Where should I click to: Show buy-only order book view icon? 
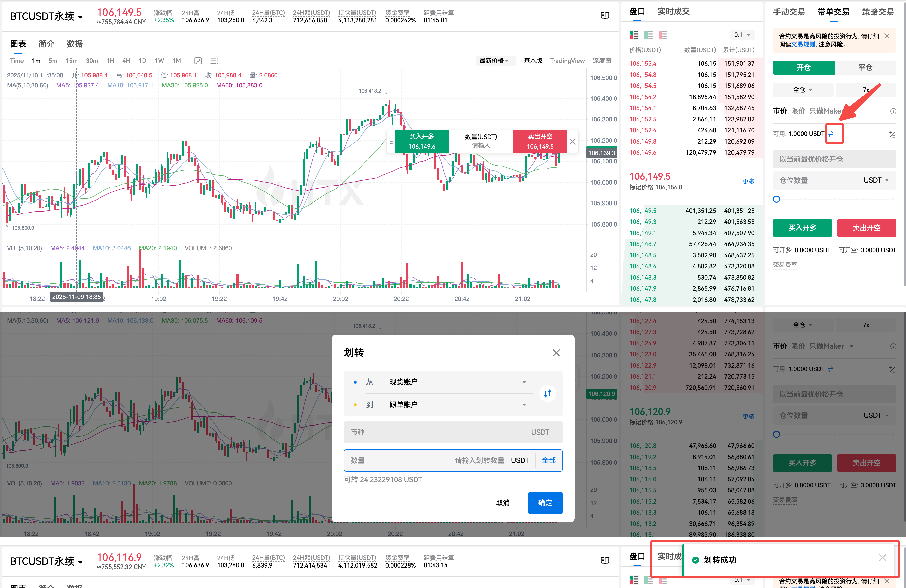(x=648, y=35)
